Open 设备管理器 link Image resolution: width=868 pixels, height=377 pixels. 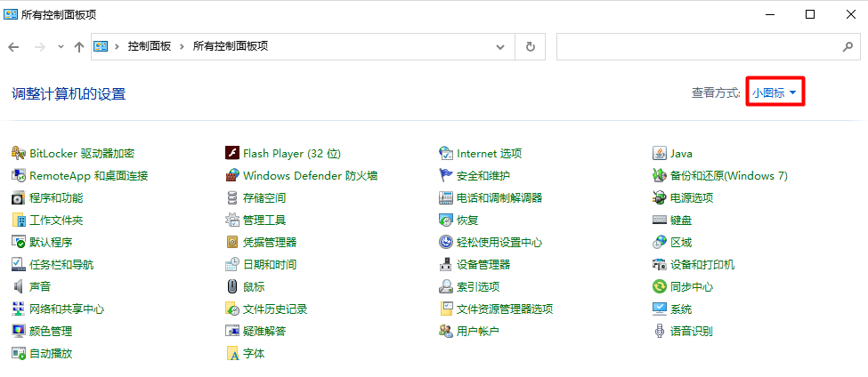coord(483,264)
